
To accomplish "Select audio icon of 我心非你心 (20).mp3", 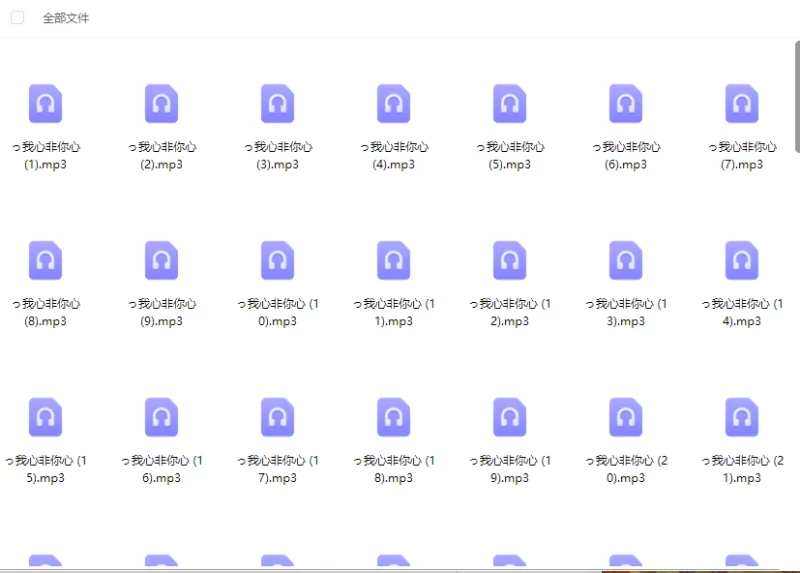I will pyautogui.click(x=626, y=417).
